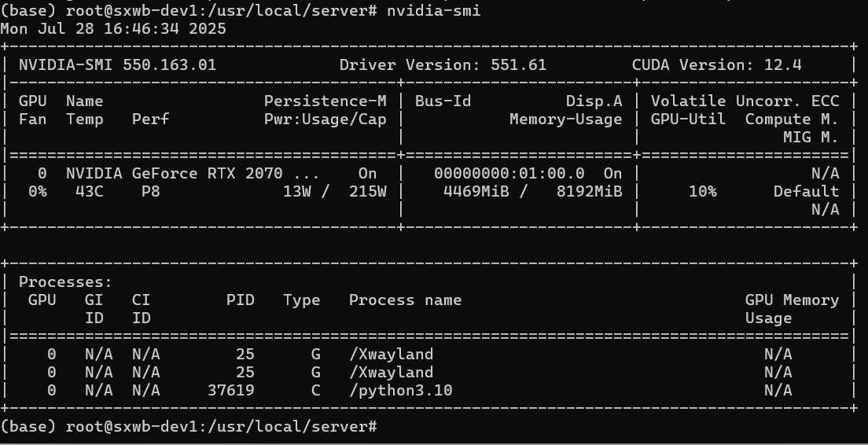The height and width of the screenshot is (445, 868).
Task: Click the timestamp Mon Jul 28 16:46:34 2025
Action: [113, 29]
